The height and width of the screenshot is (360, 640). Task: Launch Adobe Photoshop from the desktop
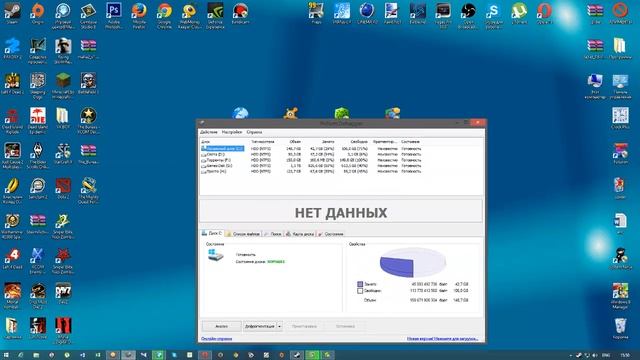click(x=114, y=16)
